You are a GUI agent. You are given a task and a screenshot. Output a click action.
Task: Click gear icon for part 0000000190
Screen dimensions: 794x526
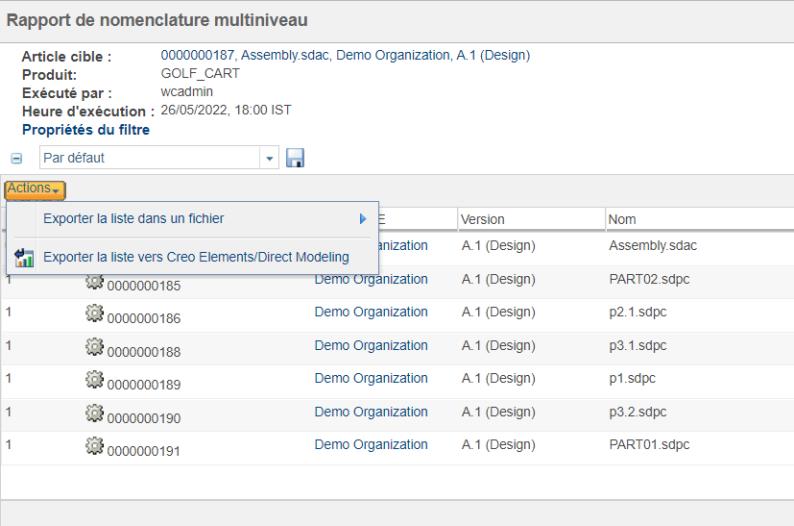click(94, 413)
